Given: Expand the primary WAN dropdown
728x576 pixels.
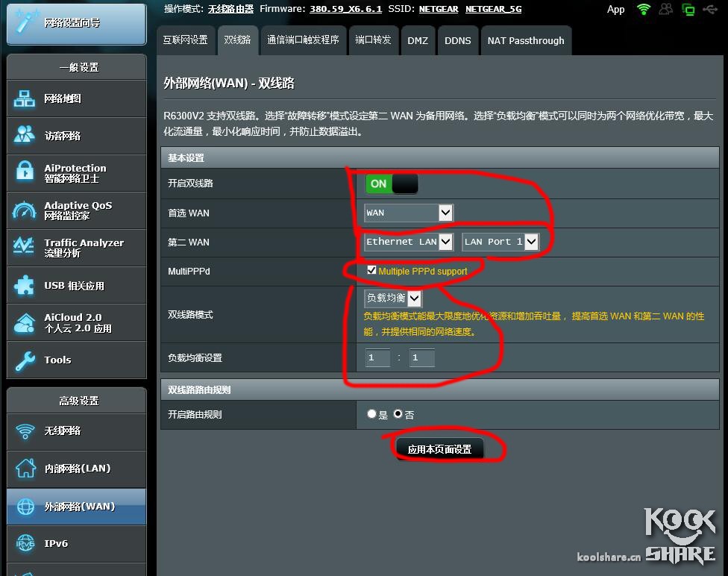Looking at the screenshot, I should coord(408,213).
